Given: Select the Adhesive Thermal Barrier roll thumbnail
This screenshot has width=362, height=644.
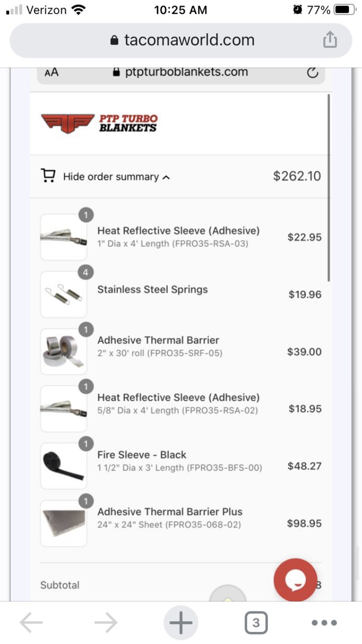Looking at the screenshot, I should [63, 351].
